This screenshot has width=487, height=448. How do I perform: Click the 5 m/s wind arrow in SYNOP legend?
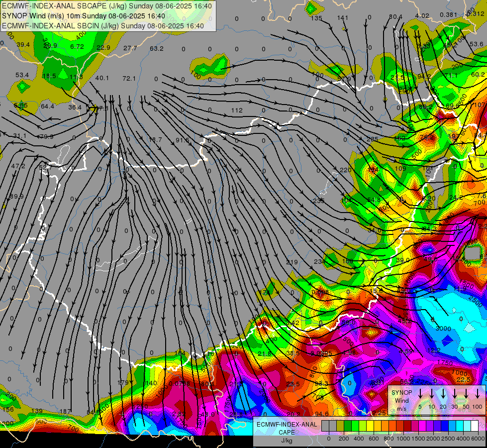(x=420, y=394)
